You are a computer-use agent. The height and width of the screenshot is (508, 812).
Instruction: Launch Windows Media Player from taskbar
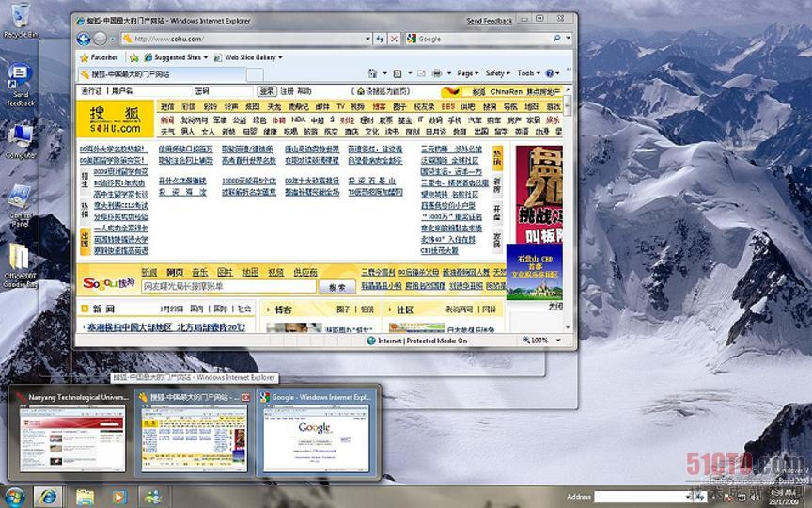[x=119, y=497]
